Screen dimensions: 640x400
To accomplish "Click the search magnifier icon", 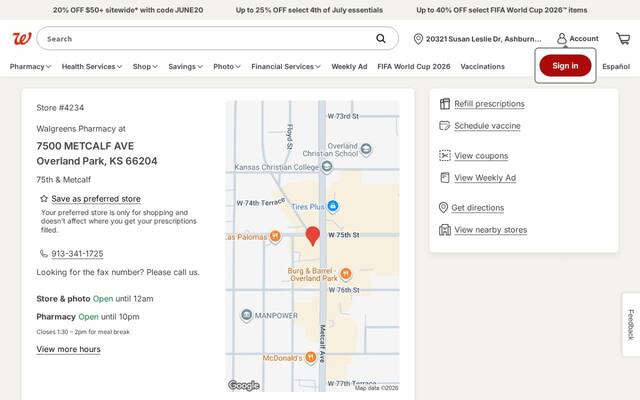I will coord(380,38).
